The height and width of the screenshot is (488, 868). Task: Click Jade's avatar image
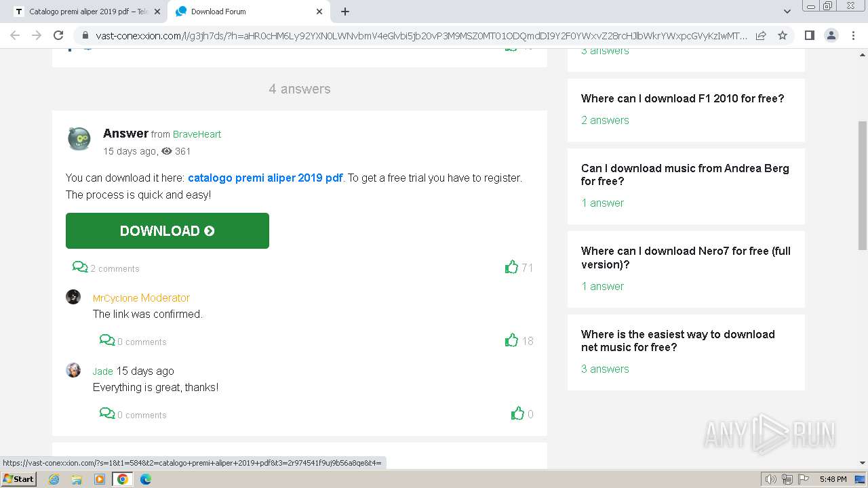[x=73, y=370]
